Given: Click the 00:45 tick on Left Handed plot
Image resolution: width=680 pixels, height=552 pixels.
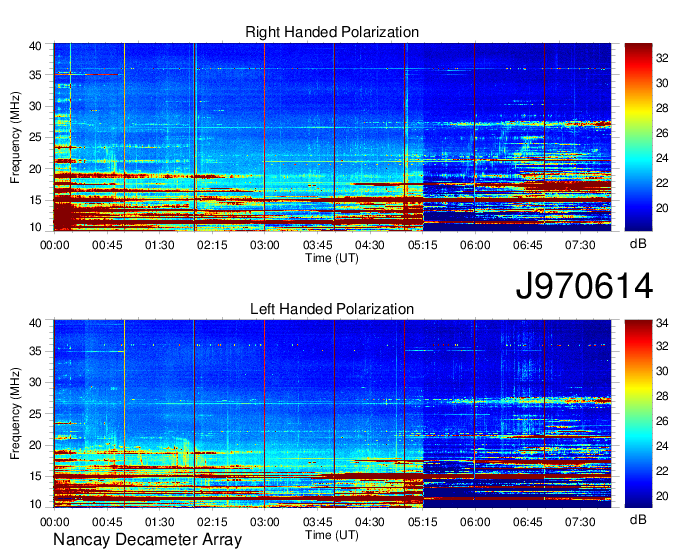Looking at the screenshot, I should (107, 522).
